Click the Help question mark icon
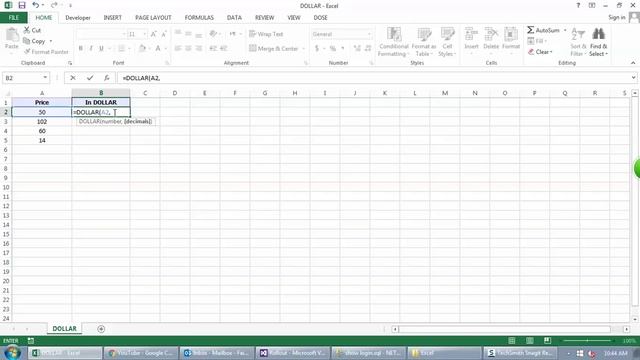Screen dimensions: 640x360 coord(578,5)
